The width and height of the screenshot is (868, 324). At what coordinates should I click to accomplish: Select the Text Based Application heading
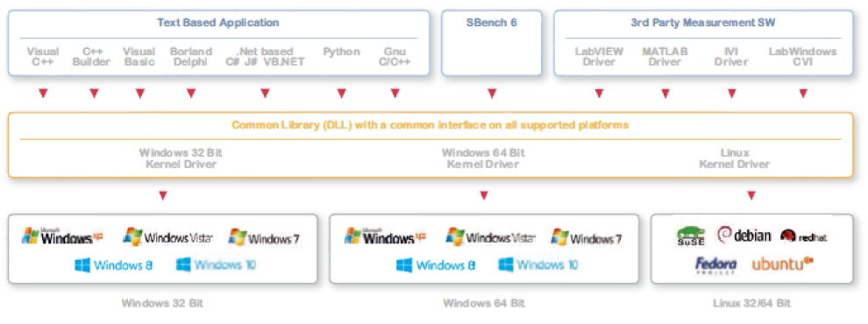click(x=218, y=23)
